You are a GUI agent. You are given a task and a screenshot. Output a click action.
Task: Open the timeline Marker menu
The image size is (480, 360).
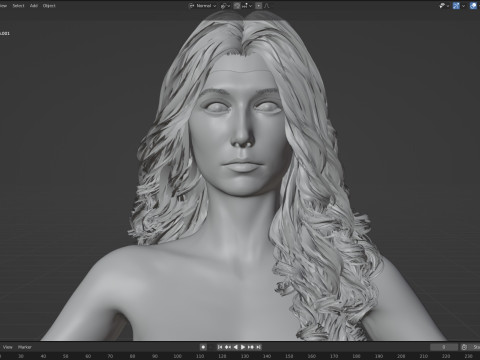tap(25, 347)
